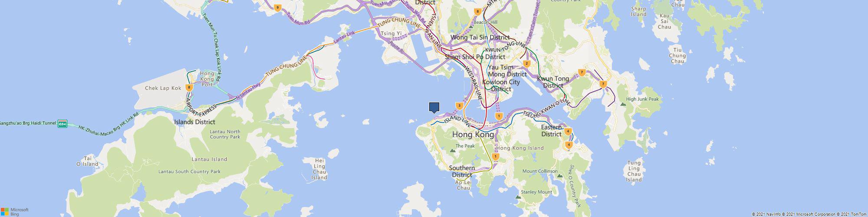Select the Tung Lung Chau Island label

coord(634,171)
